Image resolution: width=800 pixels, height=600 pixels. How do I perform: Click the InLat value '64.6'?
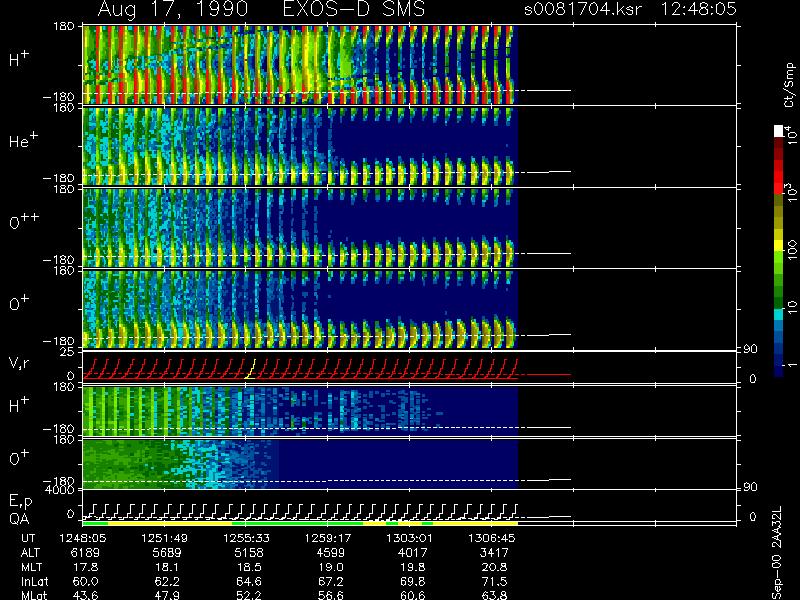[249, 581]
